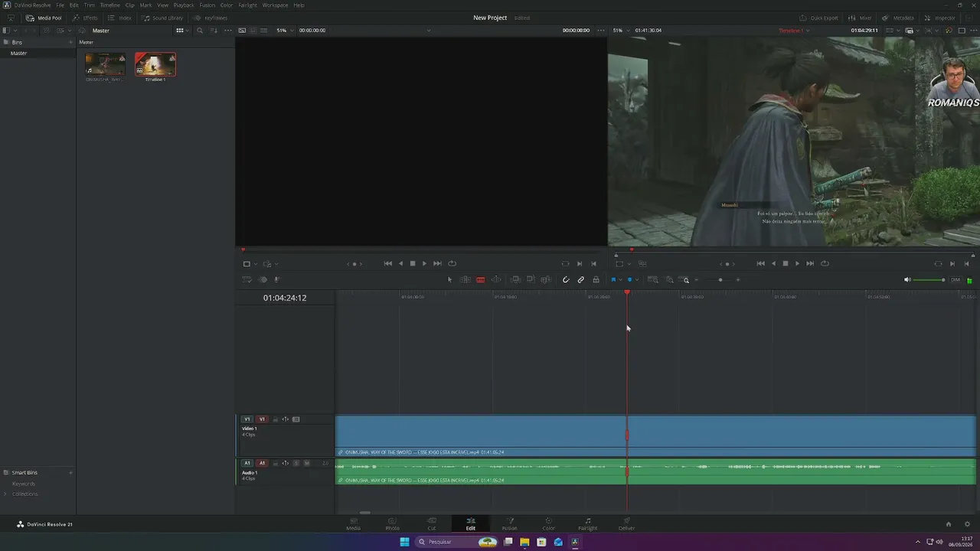Open the Sound Library panel

[163, 18]
